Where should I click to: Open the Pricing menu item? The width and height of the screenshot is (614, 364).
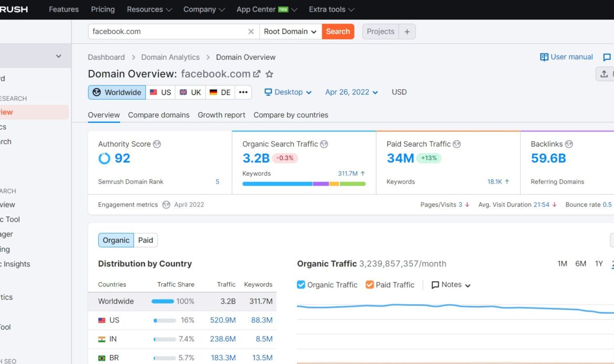(103, 9)
